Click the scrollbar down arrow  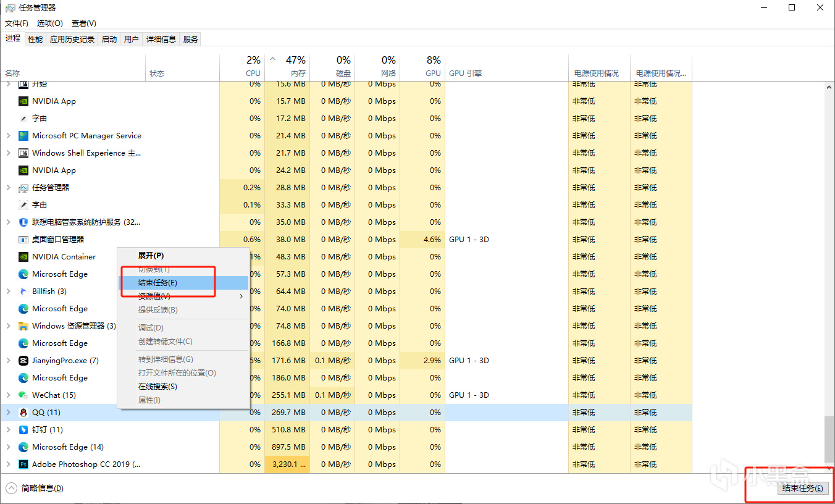(x=829, y=469)
